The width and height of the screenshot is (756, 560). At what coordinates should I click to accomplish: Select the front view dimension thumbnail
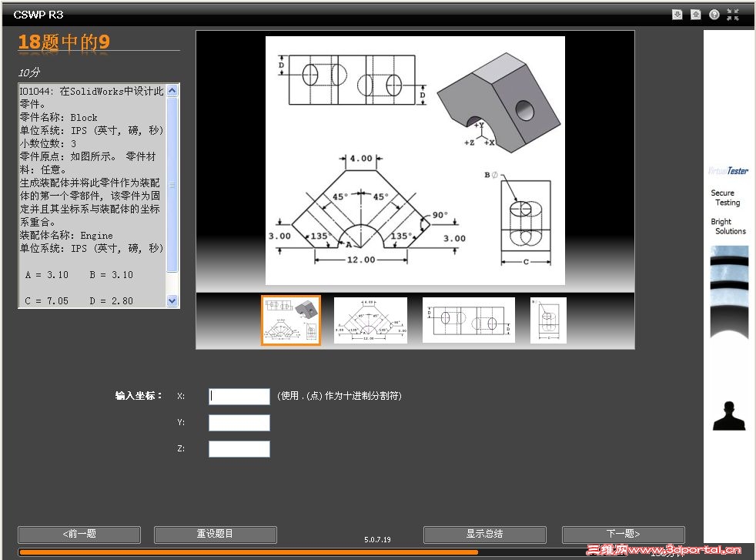click(x=370, y=320)
